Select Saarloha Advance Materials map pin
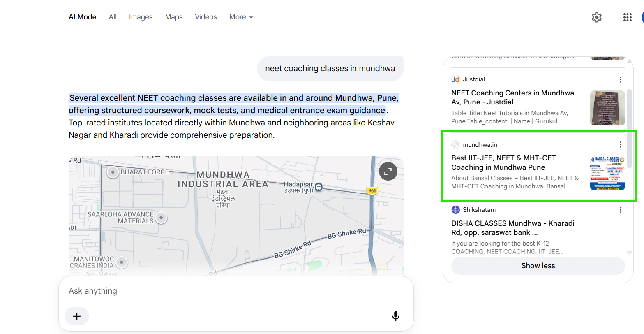Screen dimensions: 644x334 tap(162, 217)
